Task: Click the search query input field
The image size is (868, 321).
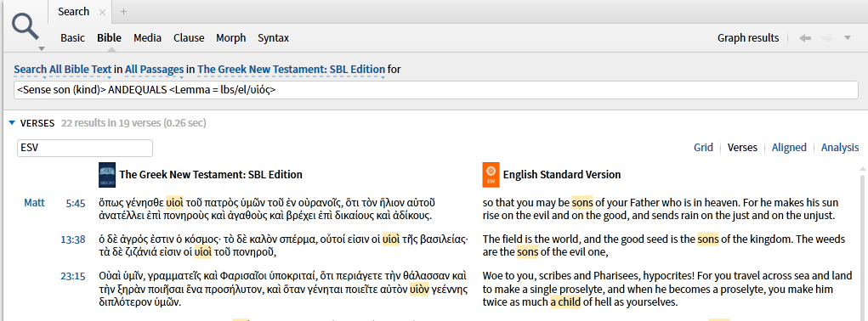Action: [x=435, y=90]
